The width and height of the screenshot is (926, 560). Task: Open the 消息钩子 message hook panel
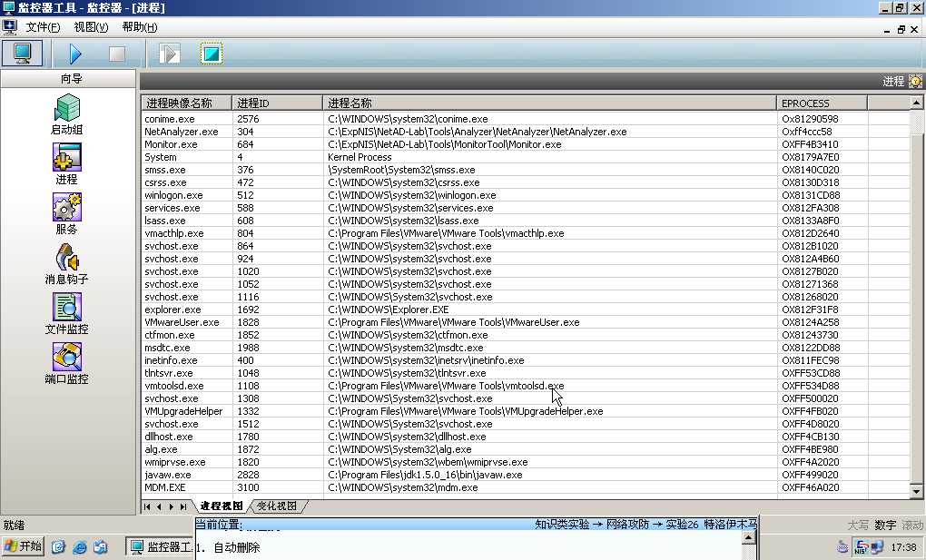click(x=66, y=264)
